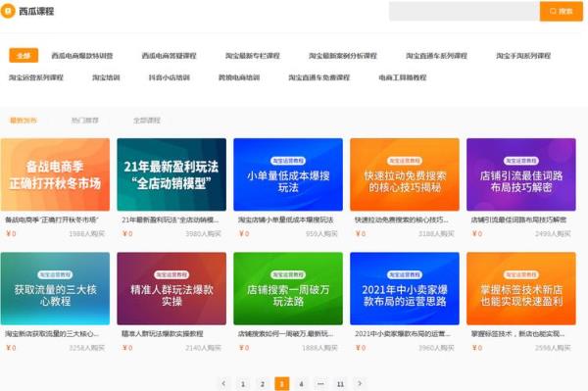Click the pagination ellipsis jump button

(x=320, y=384)
